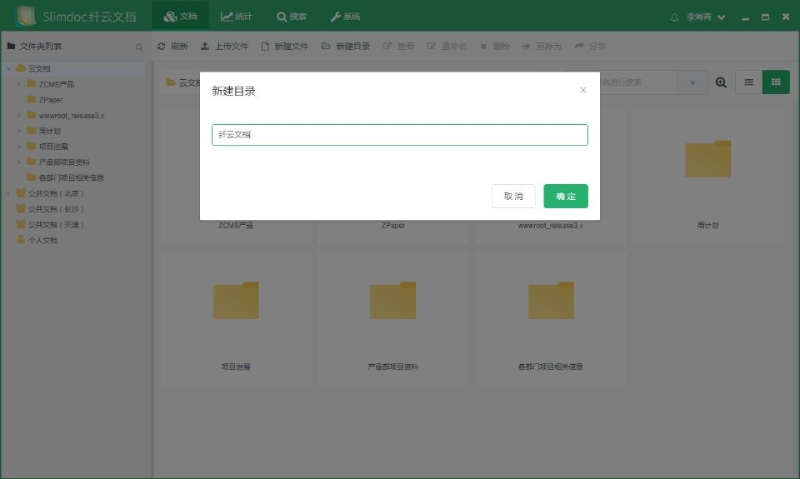Screen dimensions: 800x479
Task: Click the 新建文件 toolbar icon
Action: (x=265, y=46)
